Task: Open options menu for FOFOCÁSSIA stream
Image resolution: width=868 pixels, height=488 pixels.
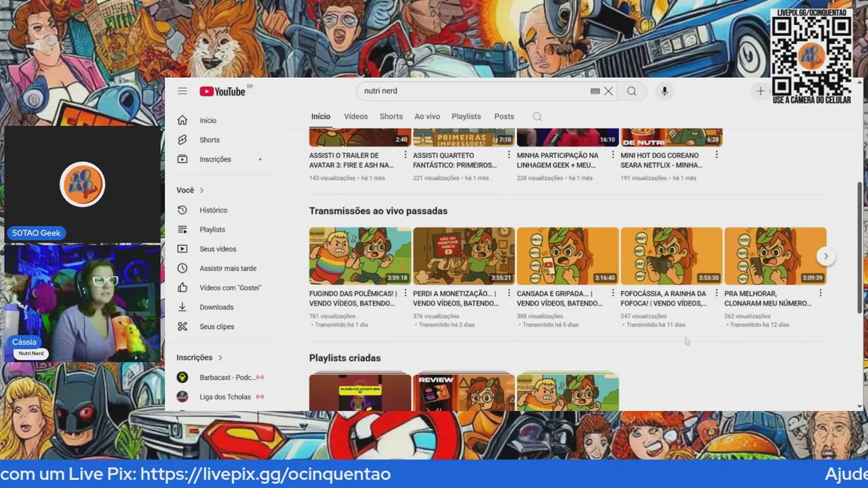Action: click(x=717, y=293)
